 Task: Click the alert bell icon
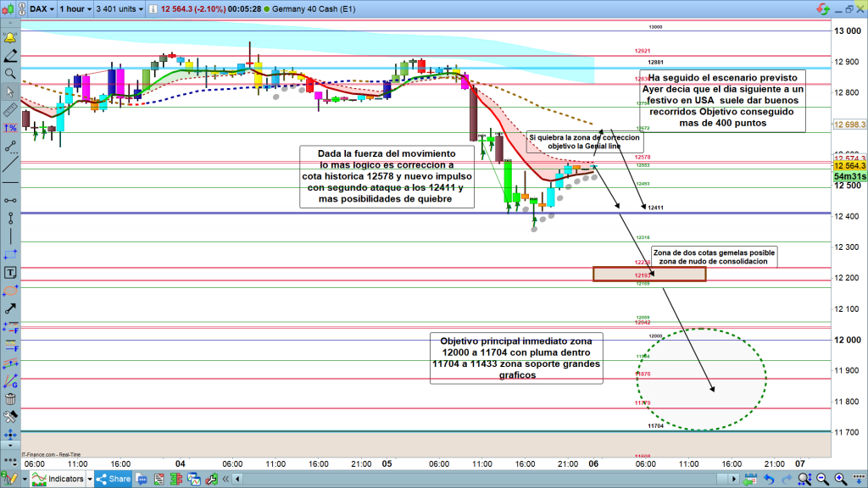click(10, 38)
